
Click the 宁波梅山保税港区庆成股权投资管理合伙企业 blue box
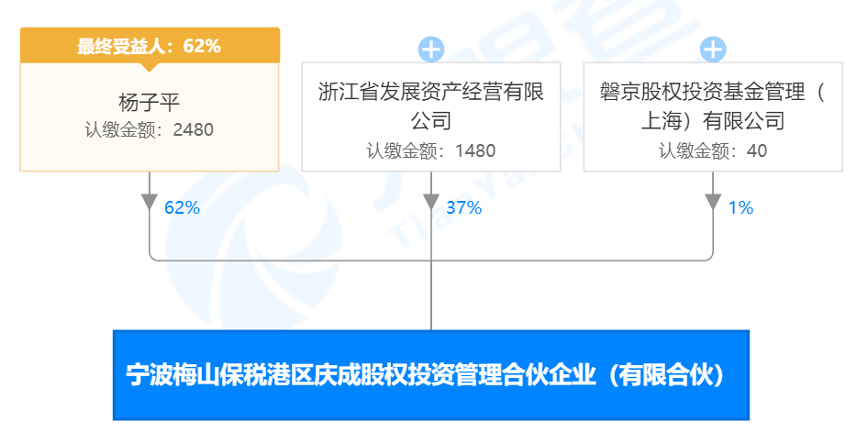431,375
